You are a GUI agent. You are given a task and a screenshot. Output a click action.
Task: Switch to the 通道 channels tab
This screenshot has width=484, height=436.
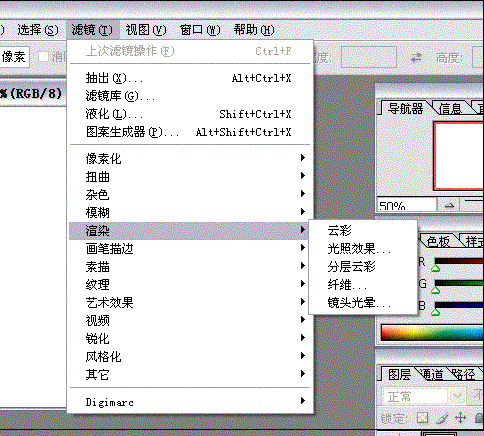pyautogui.click(x=432, y=374)
